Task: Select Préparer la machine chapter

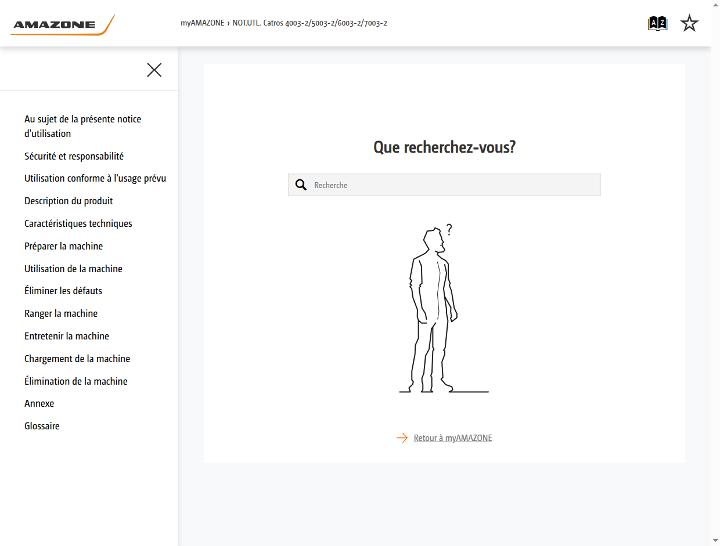Action: click(x=63, y=246)
